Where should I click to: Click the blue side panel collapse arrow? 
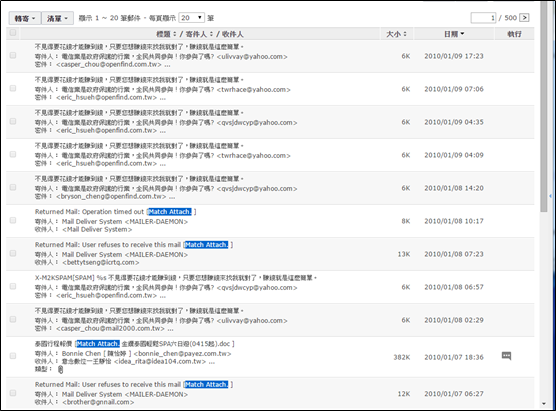[x=550, y=196]
